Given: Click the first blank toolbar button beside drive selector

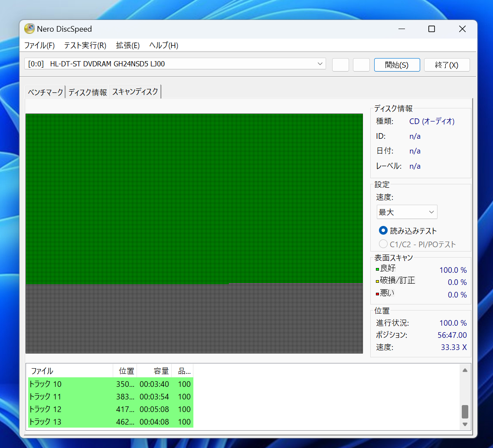Looking at the screenshot, I should (x=340, y=65).
